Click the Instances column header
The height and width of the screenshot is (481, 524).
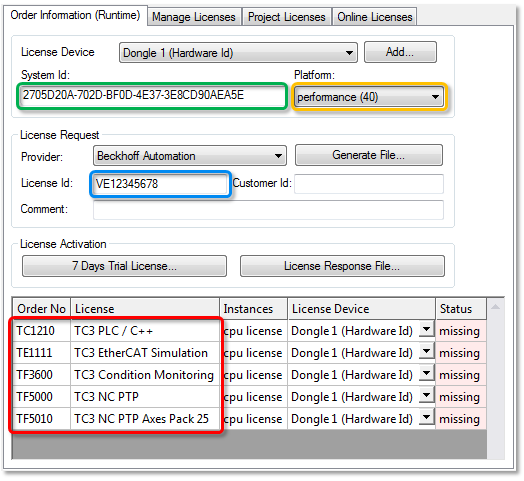[254, 309]
